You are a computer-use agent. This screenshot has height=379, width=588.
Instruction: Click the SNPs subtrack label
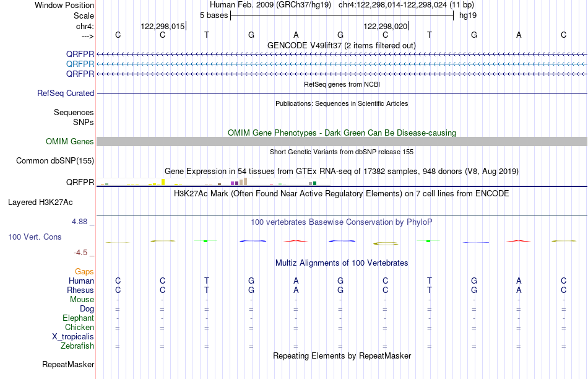(84, 123)
